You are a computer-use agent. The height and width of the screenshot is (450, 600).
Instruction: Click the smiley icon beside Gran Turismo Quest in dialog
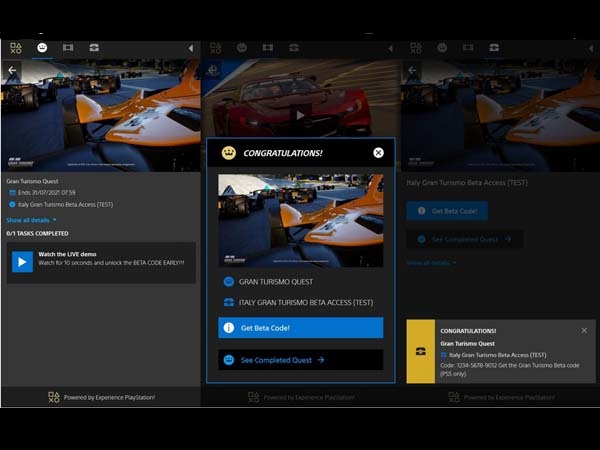[x=229, y=282]
